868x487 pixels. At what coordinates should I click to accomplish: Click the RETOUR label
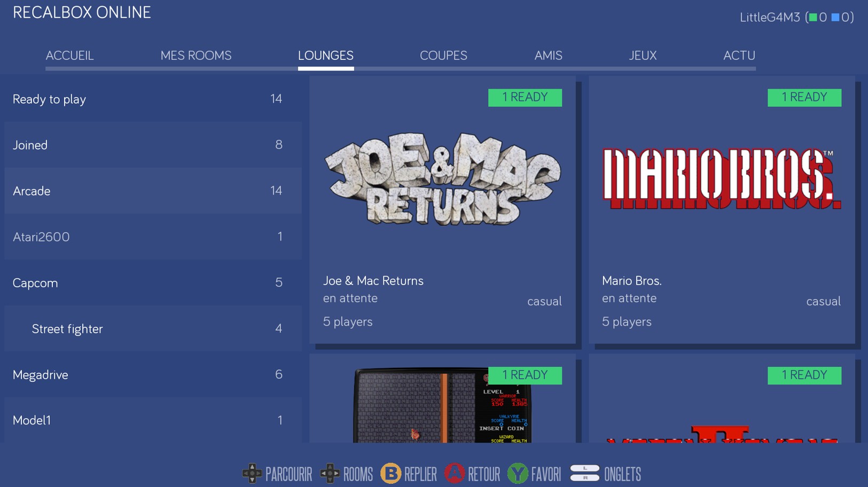click(x=484, y=474)
